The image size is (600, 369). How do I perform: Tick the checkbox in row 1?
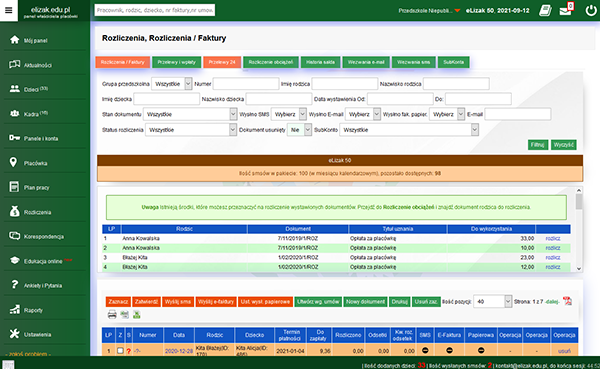click(x=120, y=351)
